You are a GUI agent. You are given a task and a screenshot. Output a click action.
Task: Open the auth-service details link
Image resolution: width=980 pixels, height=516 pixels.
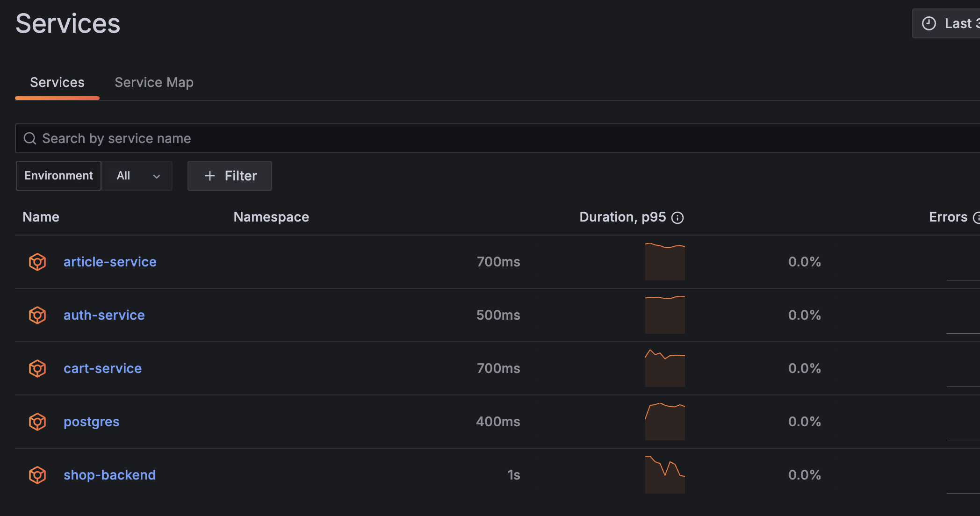click(x=104, y=315)
